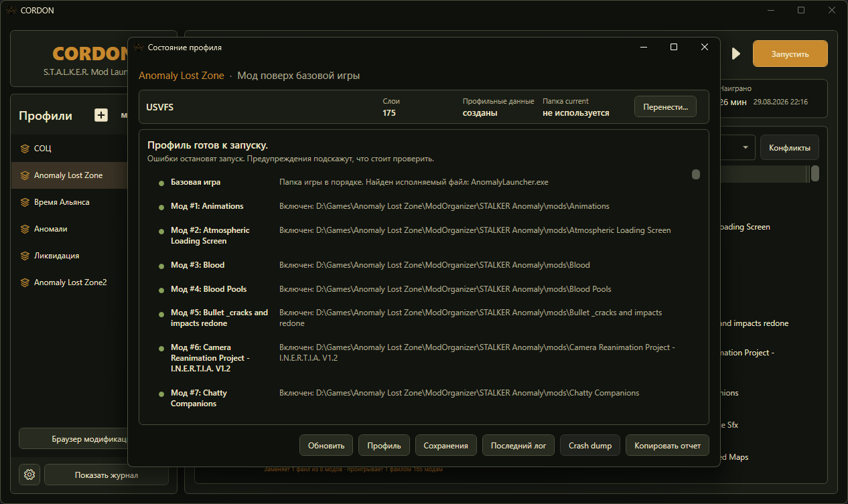Viewport: 848px width, 504px height.
Task: Click the status dot for Мод #1: Animations
Action: click(x=161, y=207)
